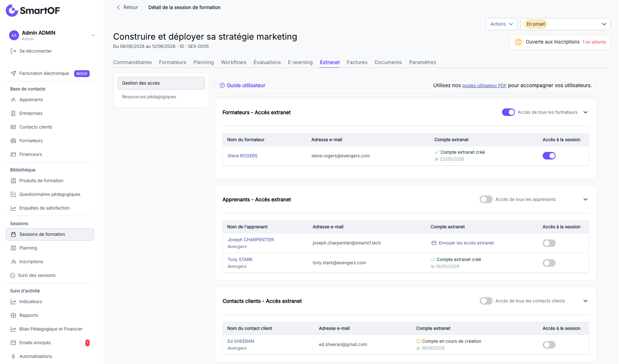Click the Formateurs briefcase icon
Viewport: 619px width, 364px height.
point(13,141)
